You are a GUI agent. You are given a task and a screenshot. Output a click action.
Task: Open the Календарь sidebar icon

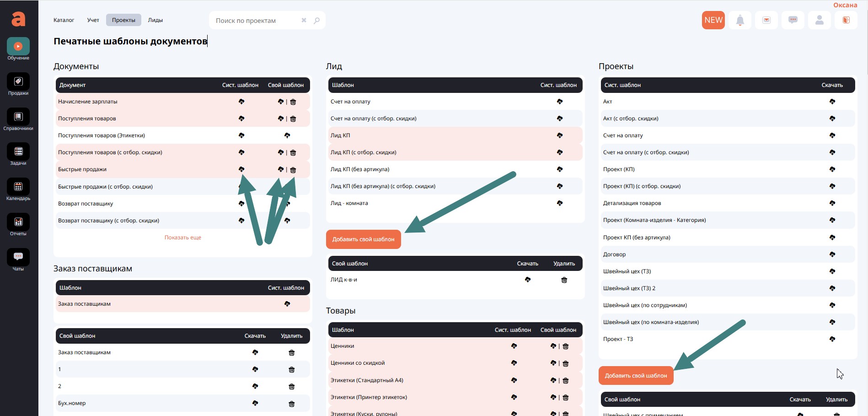(18, 187)
